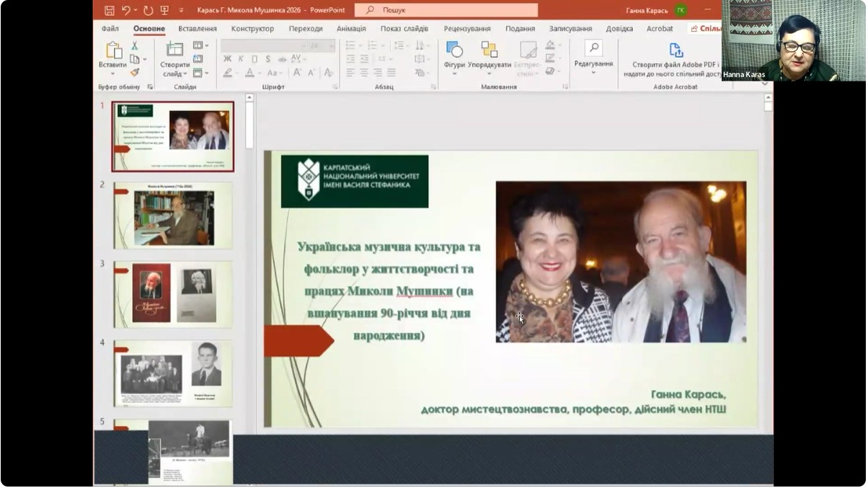Start slideshow from beginning icon
Image resolution: width=868 pixels, height=488 pixels.
[164, 10]
